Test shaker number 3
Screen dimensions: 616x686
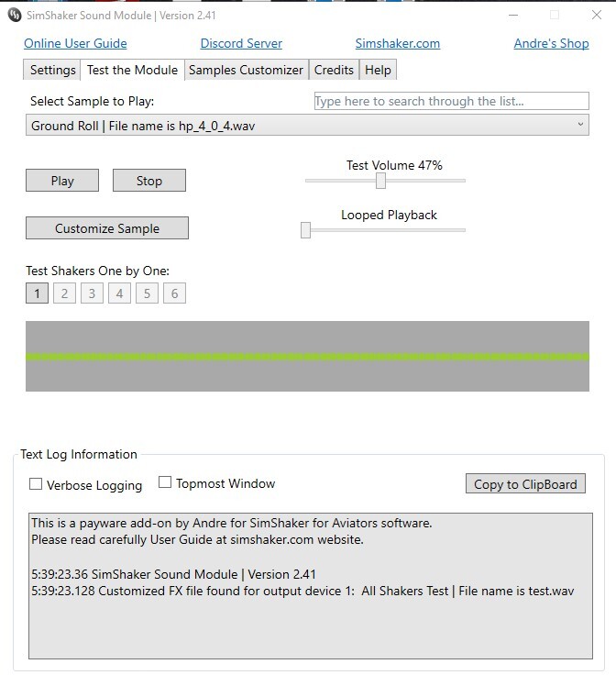click(x=92, y=293)
